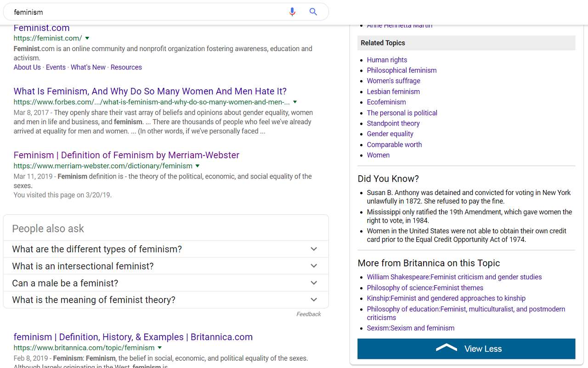Click the 'Anne Henrietta Martin' link
588x368 pixels.
(399, 25)
